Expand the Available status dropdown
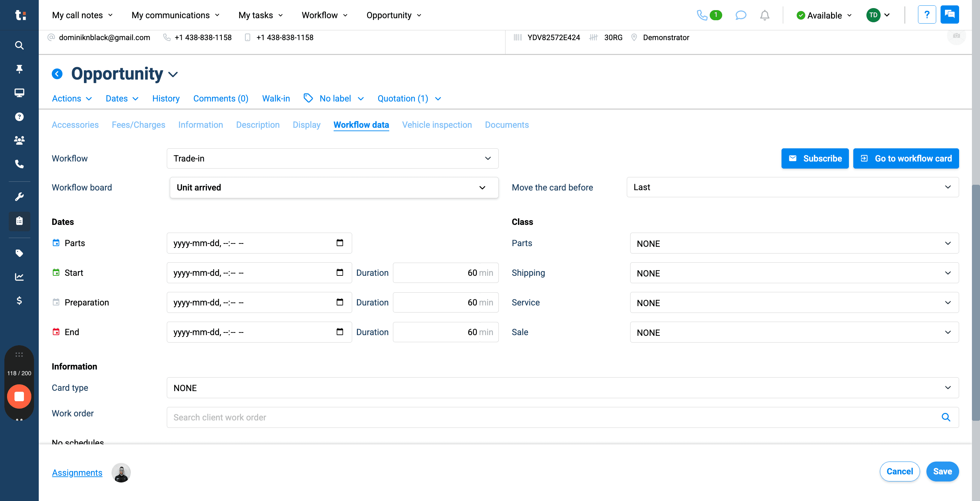The image size is (980, 501). pos(824,15)
